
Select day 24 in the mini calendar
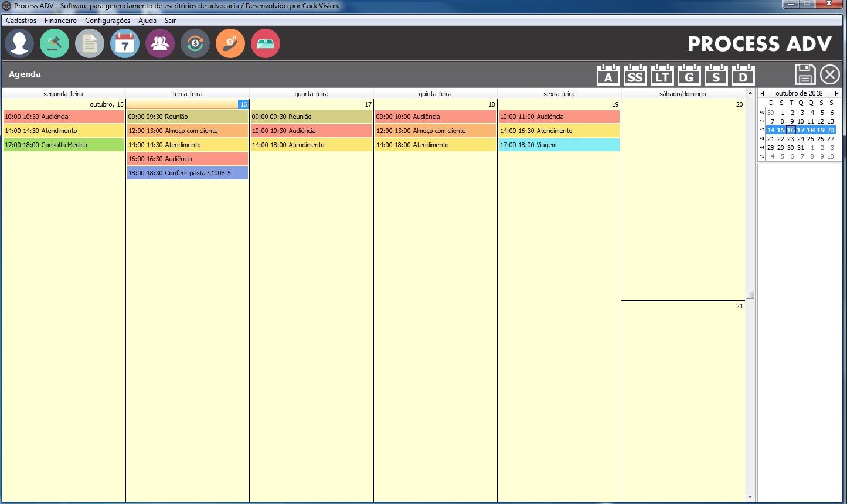click(x=801, y=139)
